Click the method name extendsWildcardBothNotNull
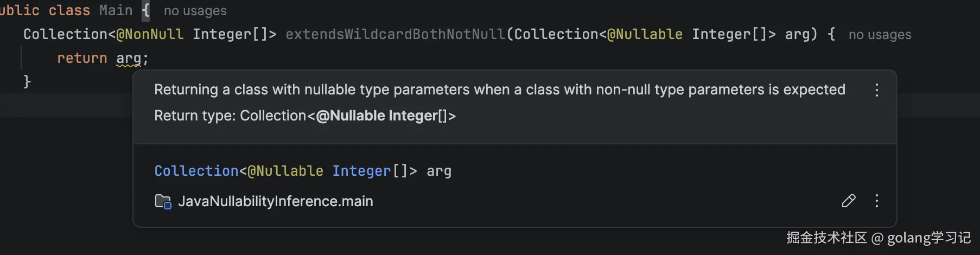Viewport: 980px width, 255px height. click(396, 34)
